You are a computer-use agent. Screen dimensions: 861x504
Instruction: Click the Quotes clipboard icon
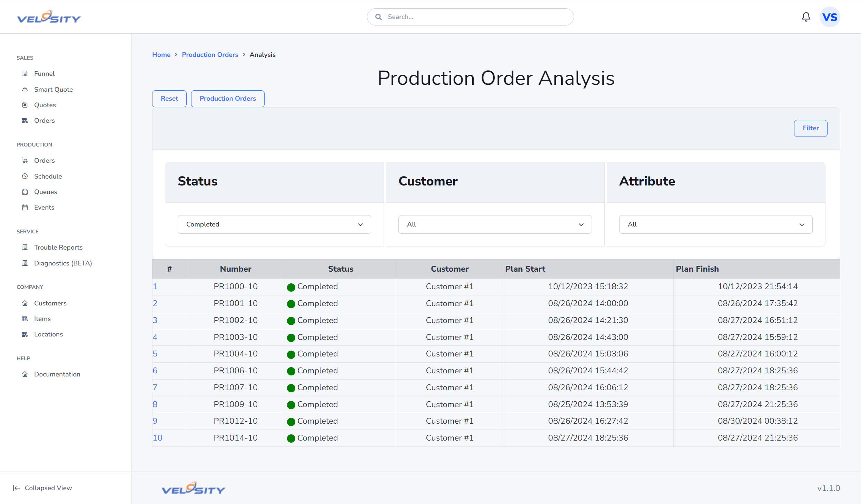tap(25, 105)
